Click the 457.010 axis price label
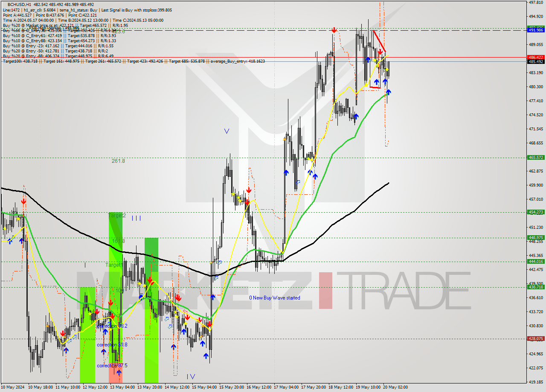 coord(536,199)
